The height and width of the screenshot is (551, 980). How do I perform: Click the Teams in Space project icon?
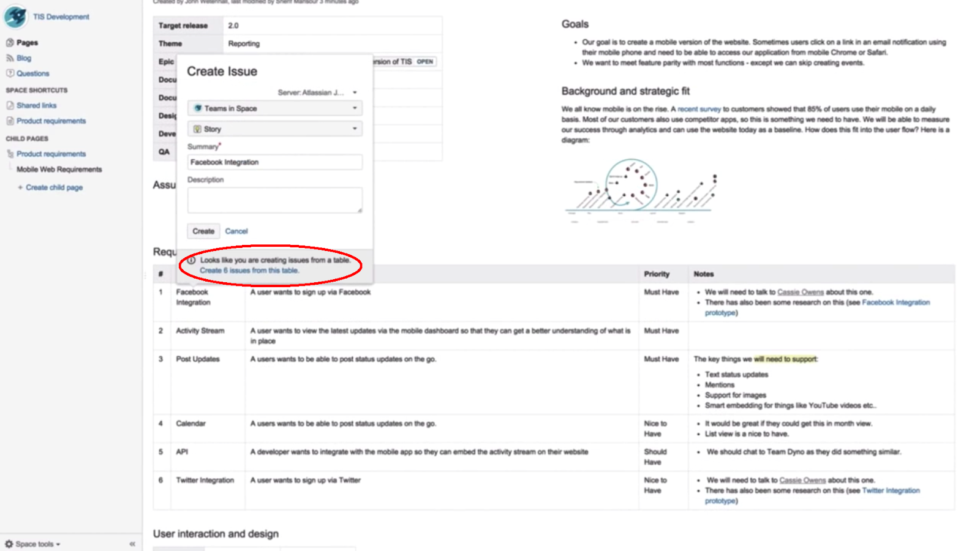coord(198,108)
